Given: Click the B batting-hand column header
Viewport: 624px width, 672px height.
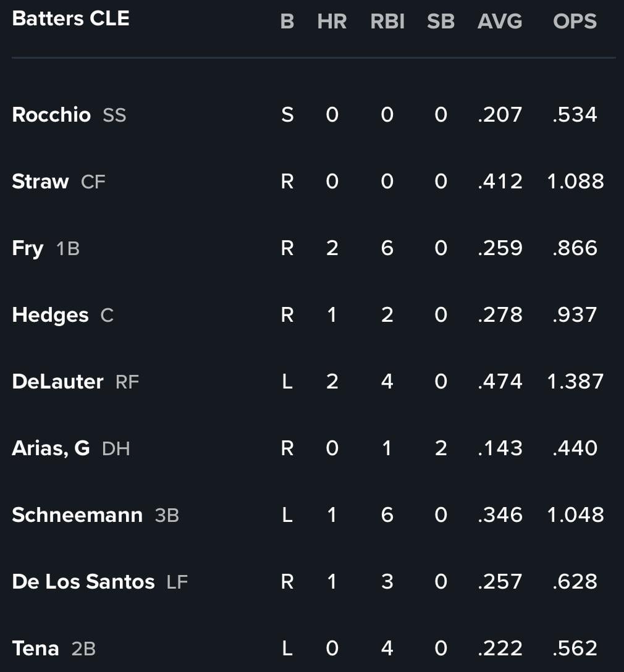Looking at the screenshot, I should click(x=287, y=21).
